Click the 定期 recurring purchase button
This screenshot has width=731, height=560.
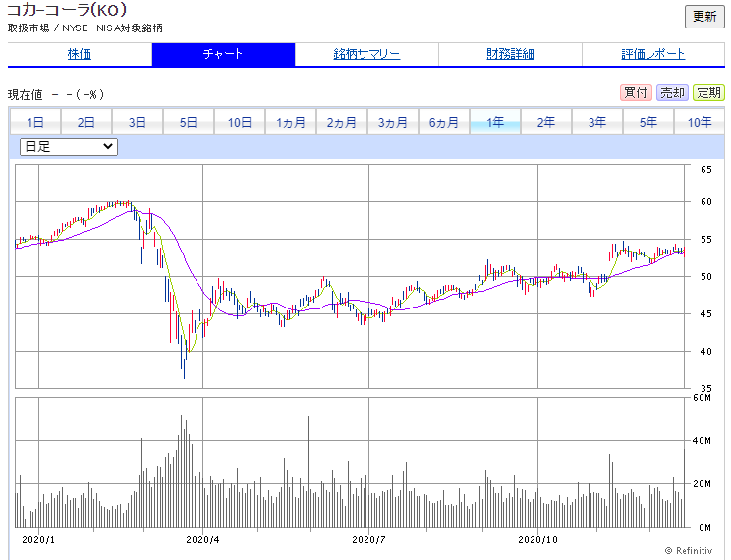708,92
